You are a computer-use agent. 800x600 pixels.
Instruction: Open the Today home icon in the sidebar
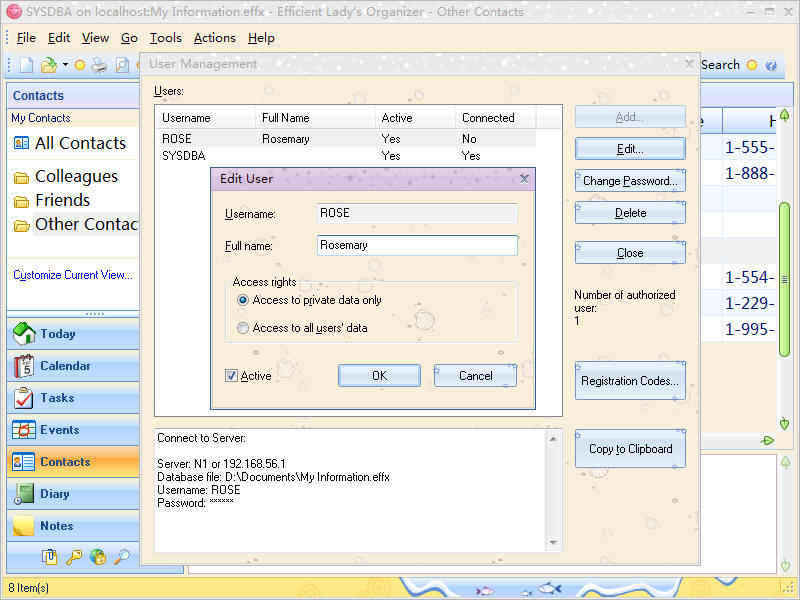point(24,334)
